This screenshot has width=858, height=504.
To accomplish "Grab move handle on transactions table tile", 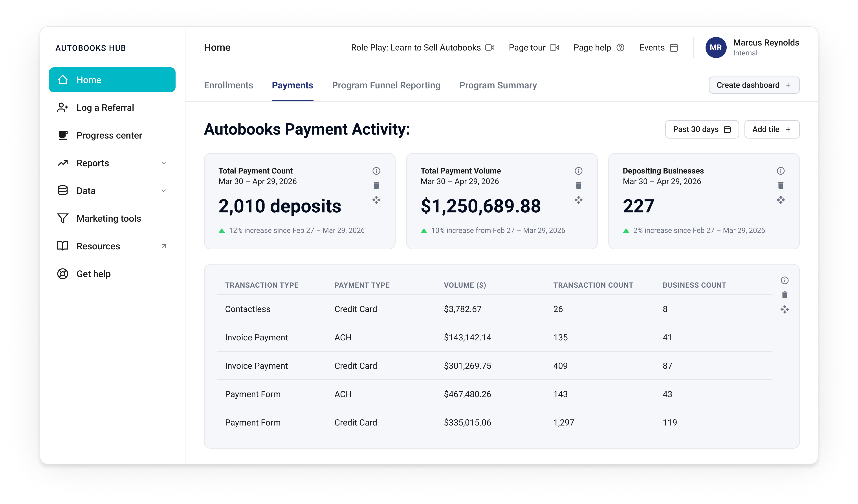I will (785, 310).
